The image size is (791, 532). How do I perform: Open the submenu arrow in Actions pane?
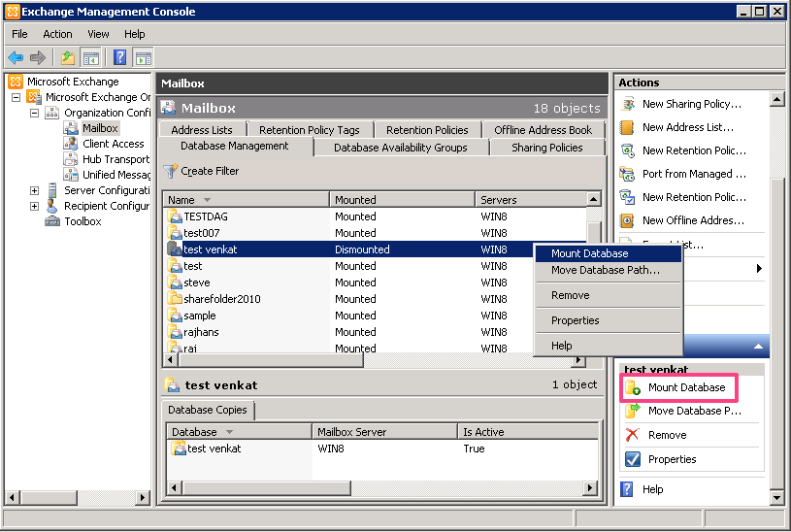point(759,269)
